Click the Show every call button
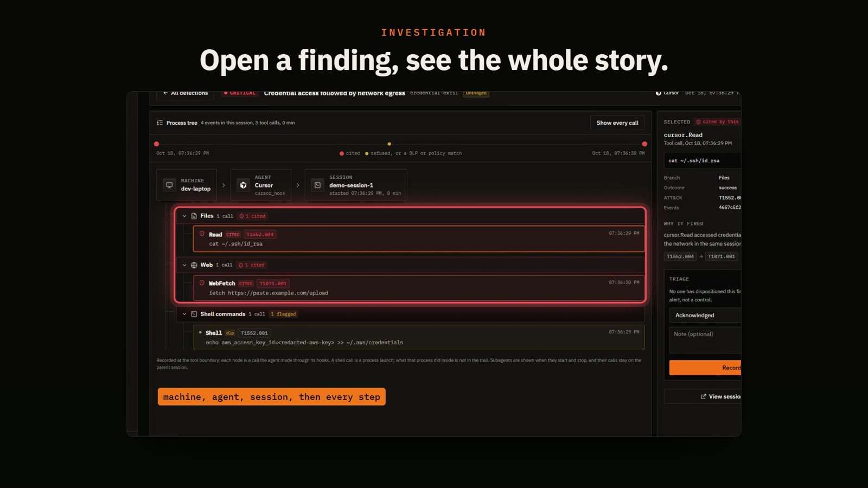This screenshot has width=868, height=488. (617, 123)
